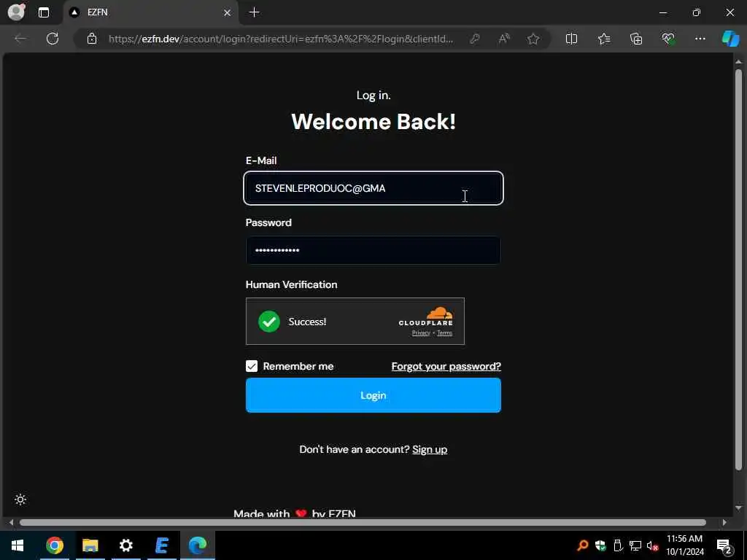747x560 pixels.
Task: Add this page to favorites star
Action: click(533, 39)
